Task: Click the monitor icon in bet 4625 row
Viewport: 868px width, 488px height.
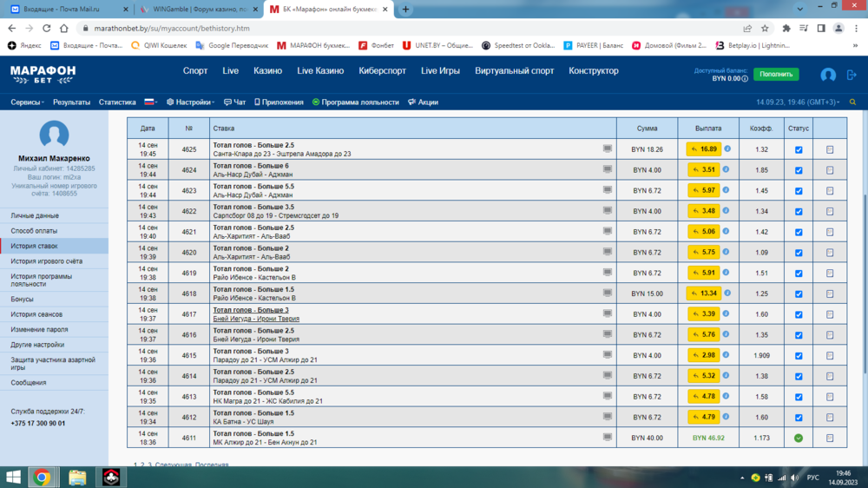Action: click(x=608, y=149)
